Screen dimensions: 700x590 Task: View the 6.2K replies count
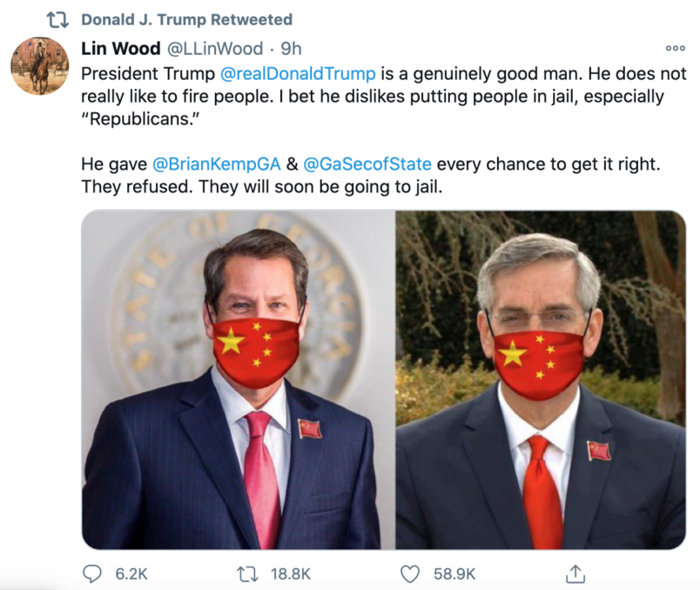(x=131, y=574)
